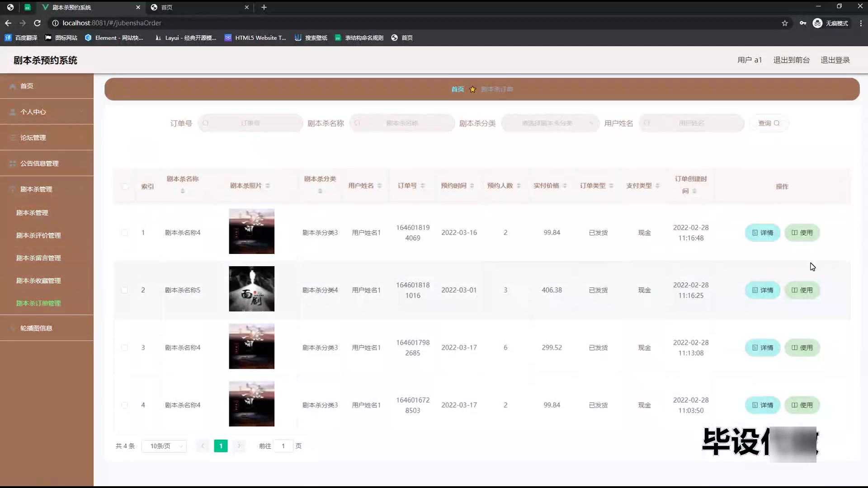868x488 pixels.
Task: Sort by the 订单号 column sort arrows
Action: point(423,186)
